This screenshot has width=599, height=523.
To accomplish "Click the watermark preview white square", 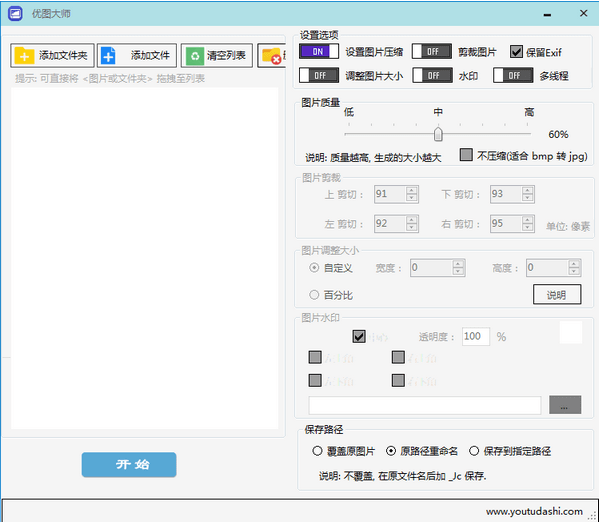I will pyautogui.click(x=571, y=332).
